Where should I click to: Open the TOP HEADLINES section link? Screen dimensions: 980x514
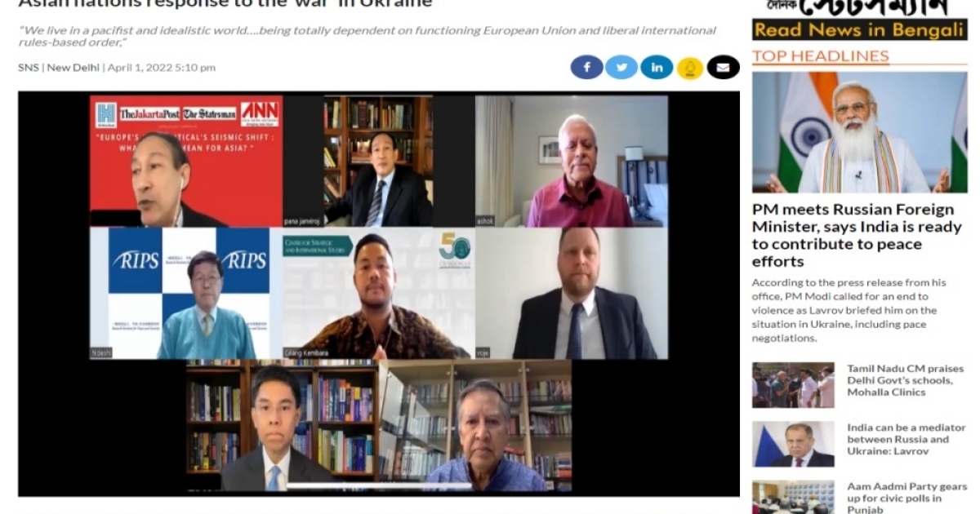click(x=820, y=56)
